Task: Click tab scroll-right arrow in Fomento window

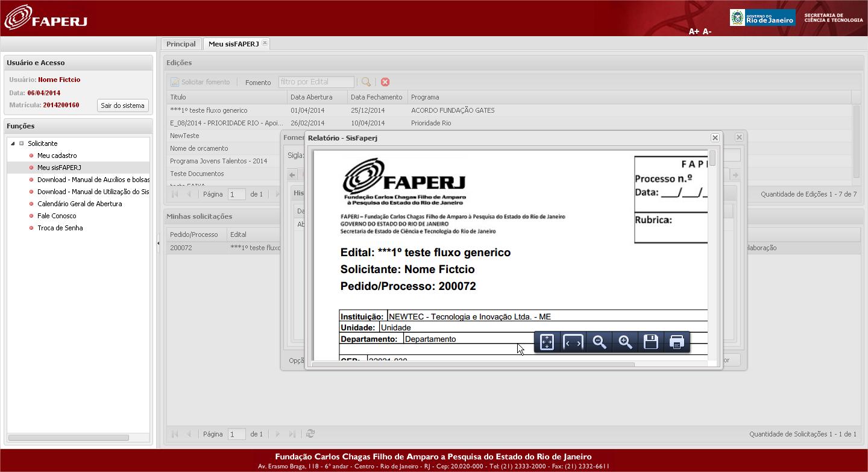Action: [x=735, y=175]
